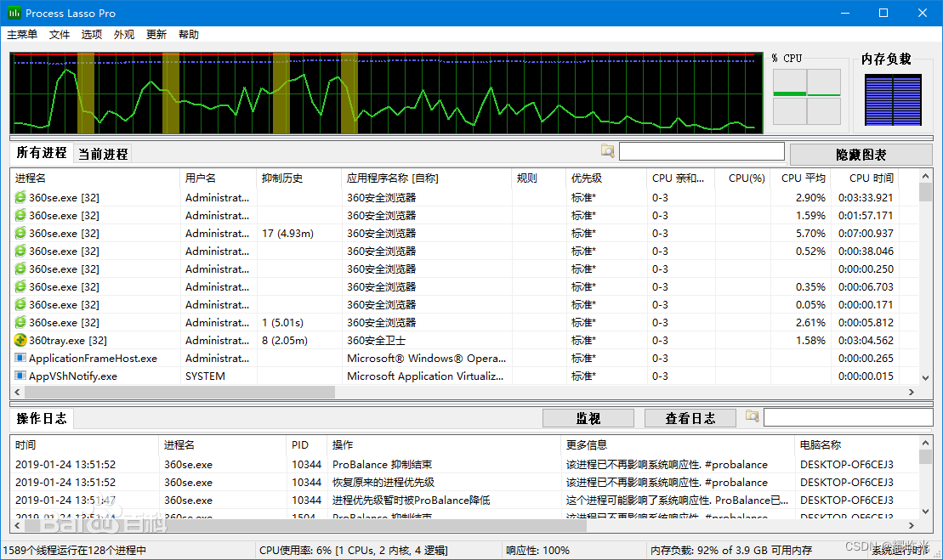Image resolution: width=943 pixels, height=560 pixels.
Task: Click icon of 360se.exe with 0:03:33.921 CPU time
Action: pos(20,197)
